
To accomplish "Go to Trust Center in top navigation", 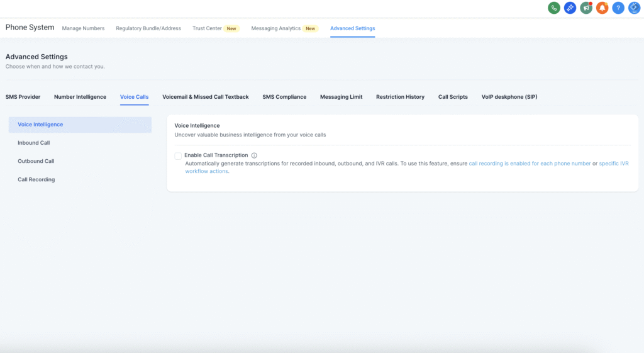I will [x=208, y=28].
